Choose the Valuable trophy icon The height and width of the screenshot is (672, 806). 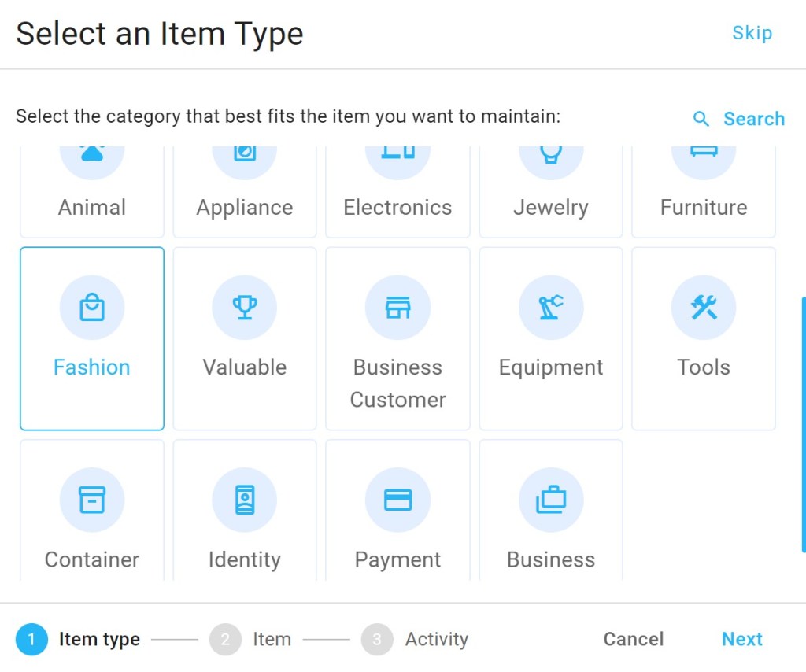tap(245, 307)
